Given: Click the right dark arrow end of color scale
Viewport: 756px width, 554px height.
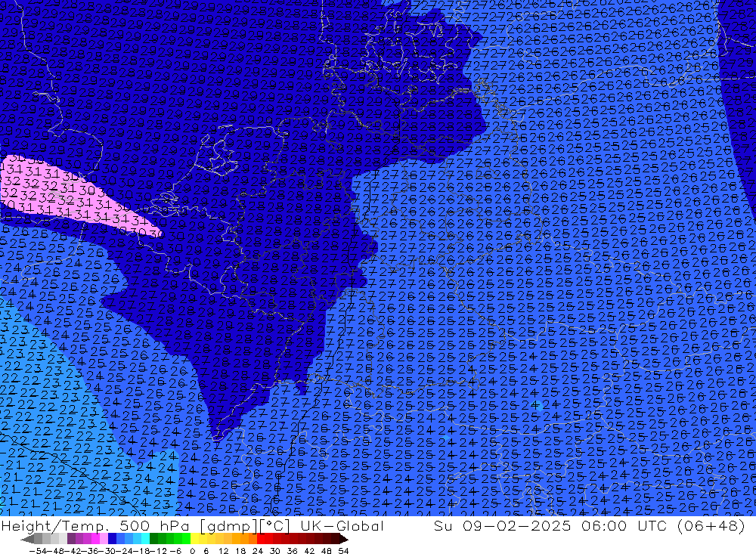Looking at the screenshot, I should [x=343, y=539].
